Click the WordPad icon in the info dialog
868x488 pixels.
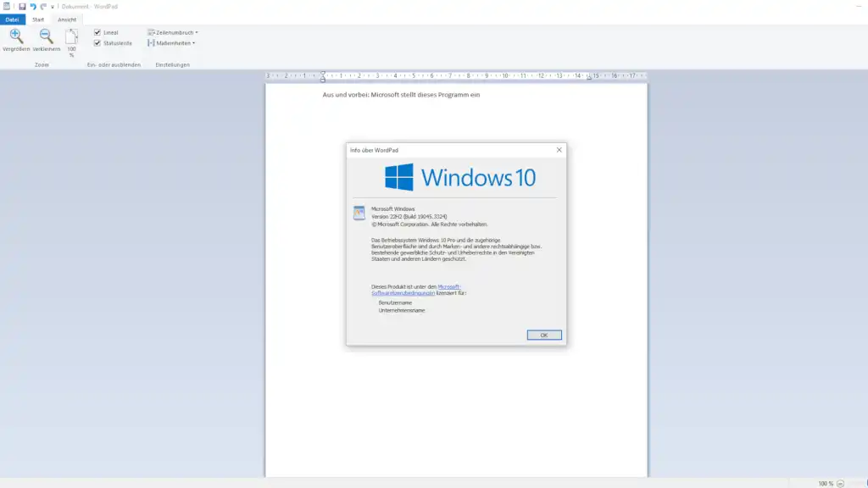[359, 213]
